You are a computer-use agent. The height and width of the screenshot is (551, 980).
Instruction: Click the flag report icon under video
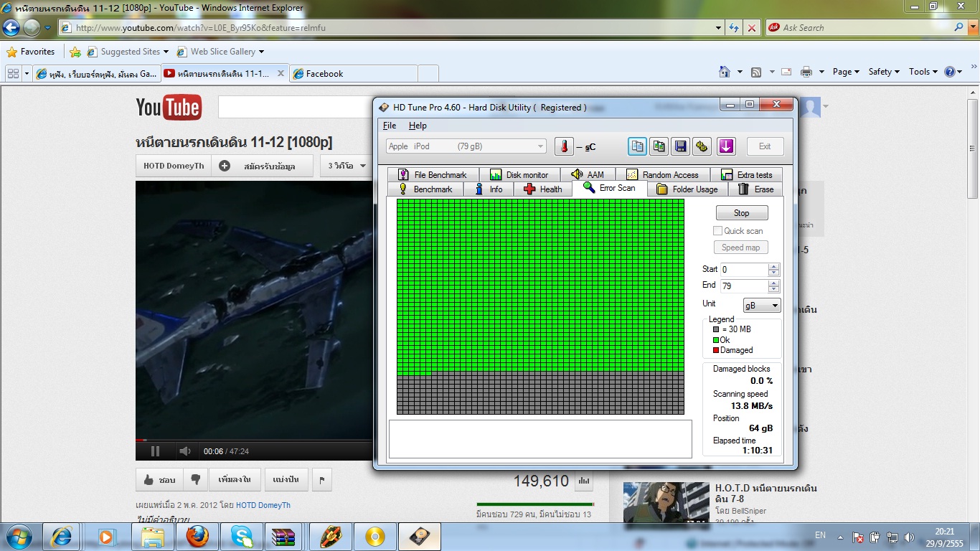(x=322, y=480)
